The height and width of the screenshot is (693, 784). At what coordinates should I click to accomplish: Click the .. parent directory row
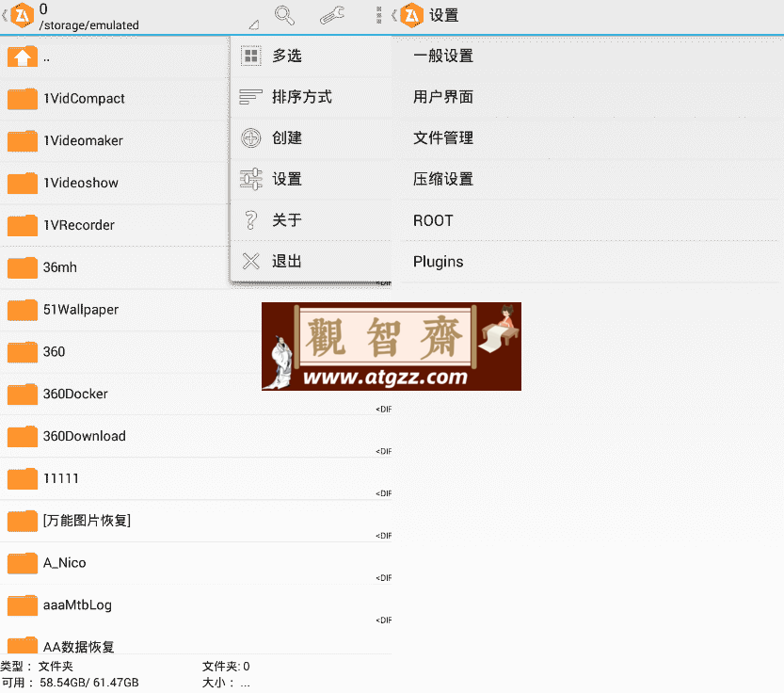(114, 57)
